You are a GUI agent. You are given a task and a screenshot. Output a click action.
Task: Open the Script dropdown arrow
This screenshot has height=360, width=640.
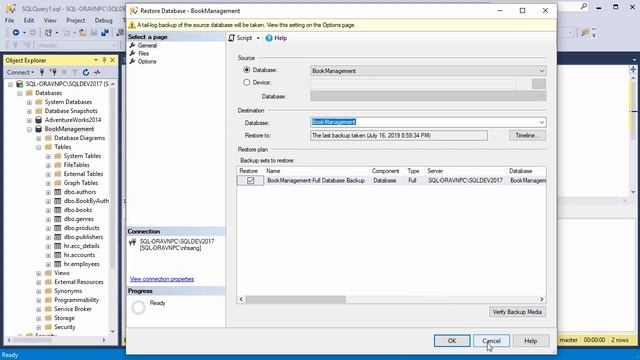(x=258, y=38)
